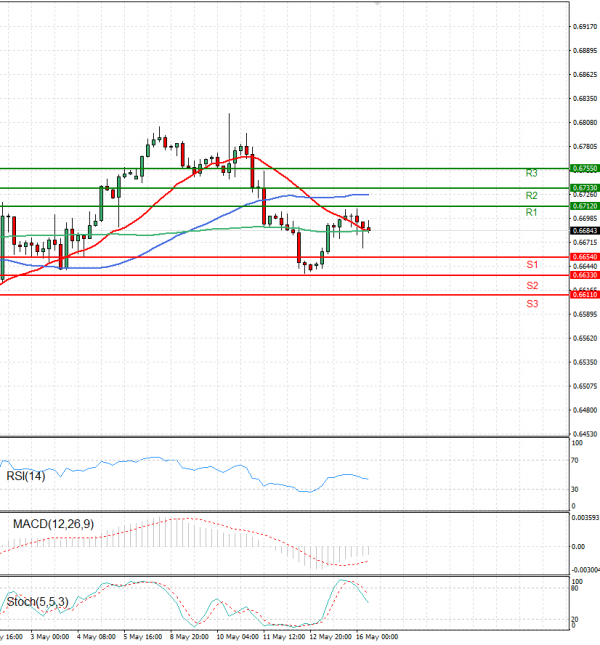The image size is (600, 645).
Task: Click the 12 May 20:00 time label
Action: pyautogui.click(x=331, y=637)
